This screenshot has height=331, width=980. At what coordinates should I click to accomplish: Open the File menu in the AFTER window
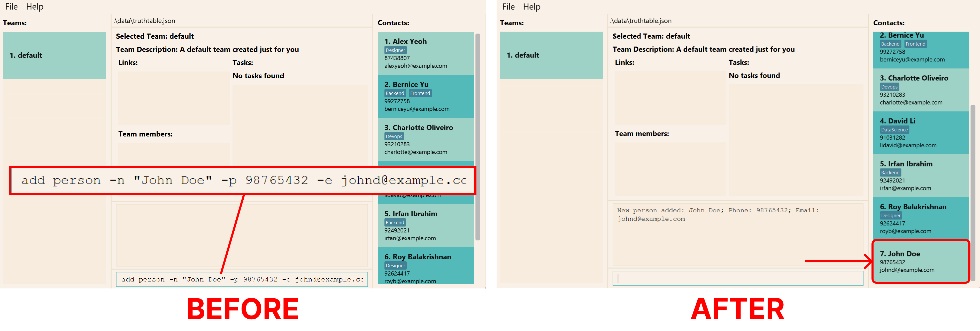508,6
